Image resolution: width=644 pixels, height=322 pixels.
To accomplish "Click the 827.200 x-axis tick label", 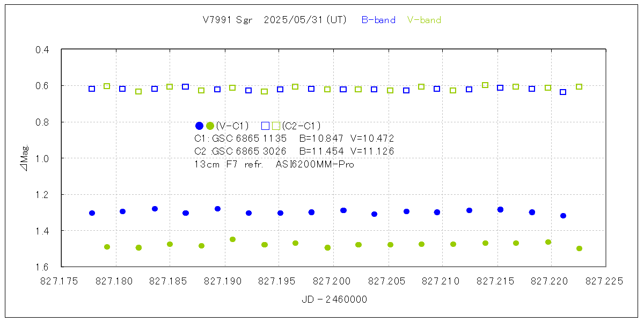I will pyautogui.click(x=333, y=281).
